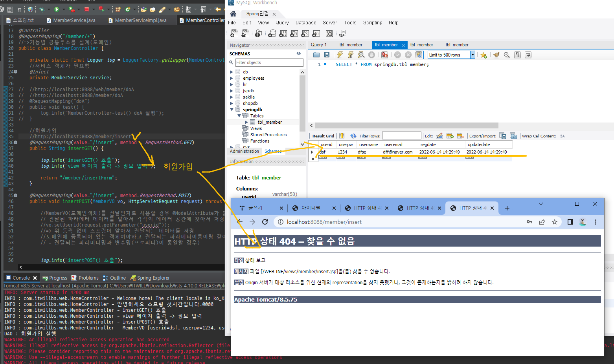Refresh the result grid icon
Screen dimensions: 614x364
[353, 136]
